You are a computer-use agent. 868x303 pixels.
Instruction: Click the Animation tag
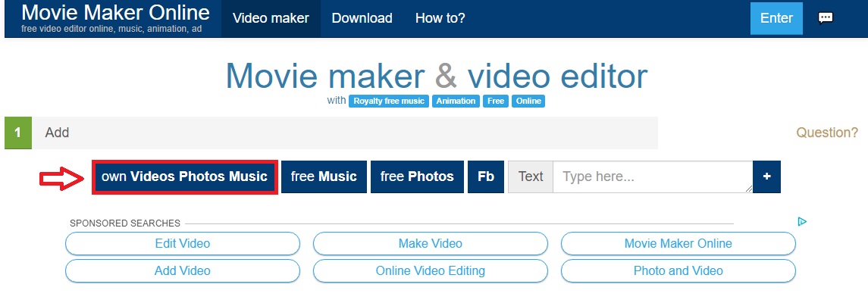pos(456,102)
